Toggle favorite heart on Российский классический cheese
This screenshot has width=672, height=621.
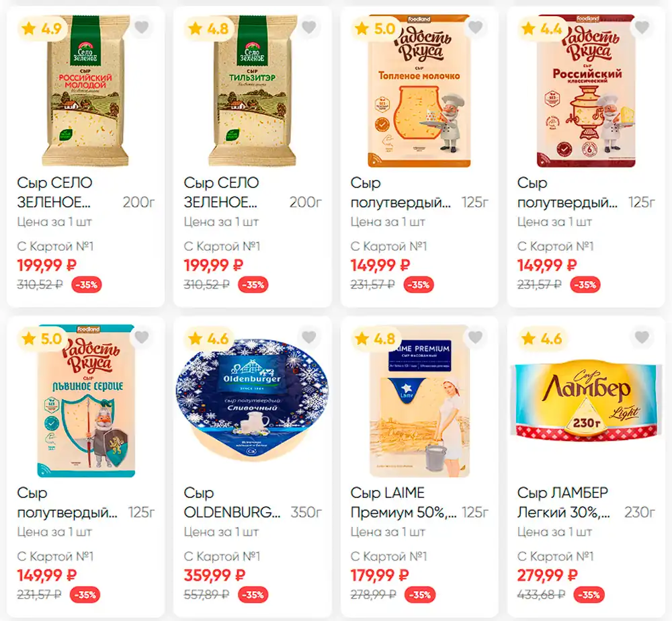[x=642, y=28]
